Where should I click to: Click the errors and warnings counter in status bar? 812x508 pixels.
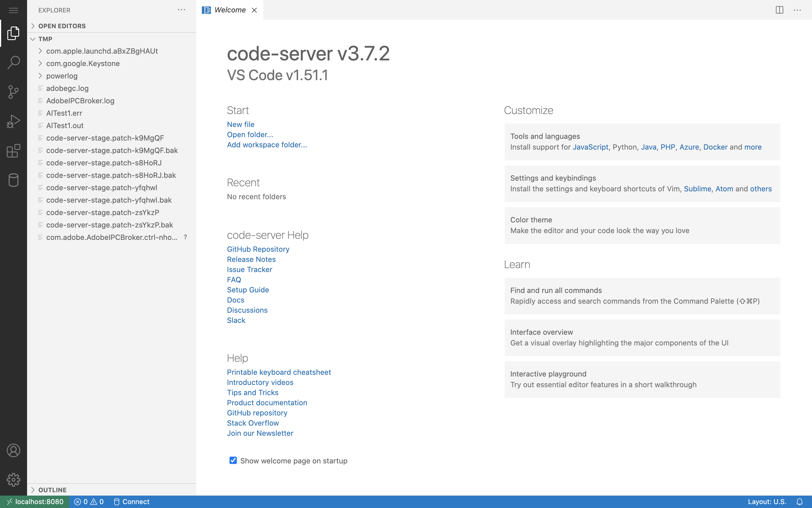(x=89, y=502)
